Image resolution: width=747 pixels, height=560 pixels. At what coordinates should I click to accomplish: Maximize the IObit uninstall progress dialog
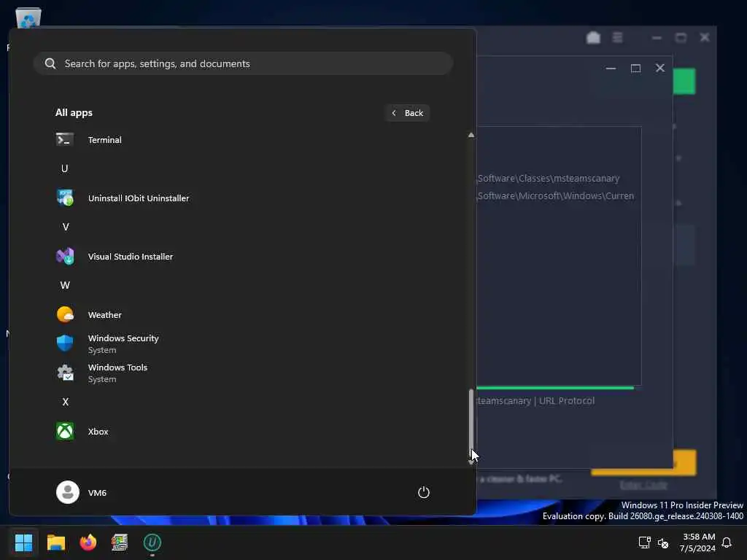(635, 68)
